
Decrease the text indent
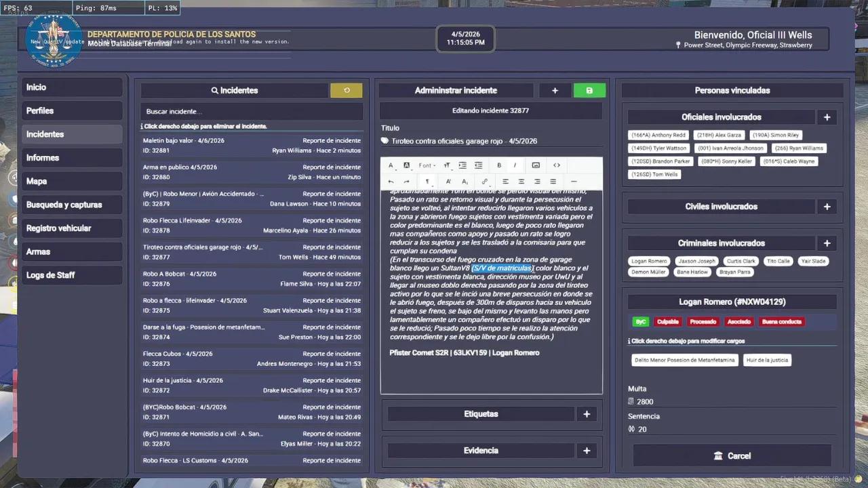point(478,165)
